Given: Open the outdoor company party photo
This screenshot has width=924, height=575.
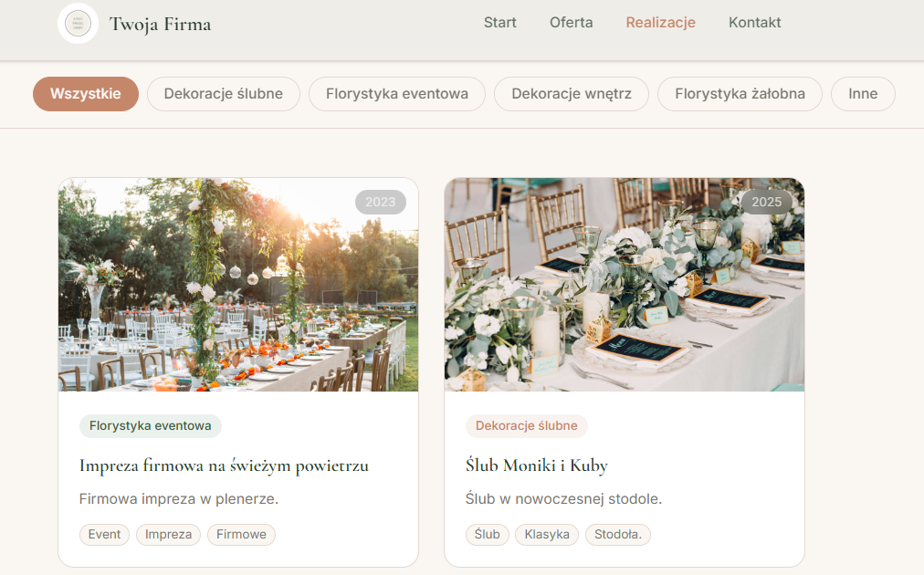Looking at the screenshot, I should coord(238,285).
